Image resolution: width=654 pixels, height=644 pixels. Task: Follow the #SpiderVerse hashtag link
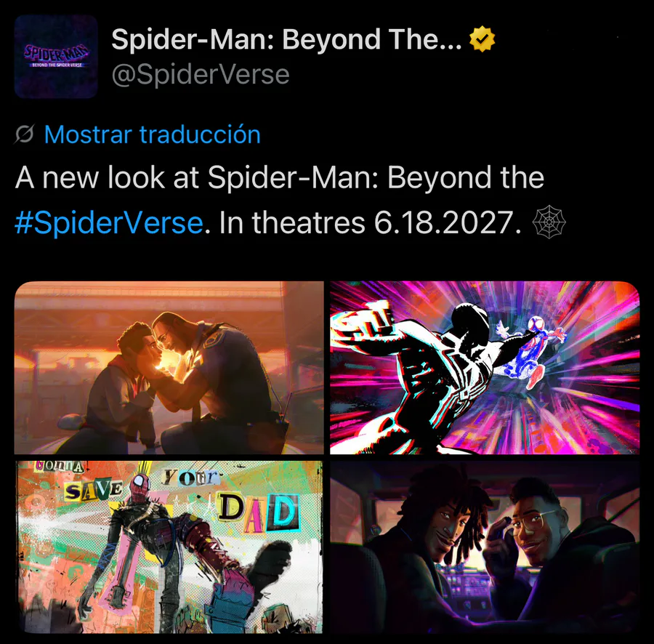pos(109,222)
